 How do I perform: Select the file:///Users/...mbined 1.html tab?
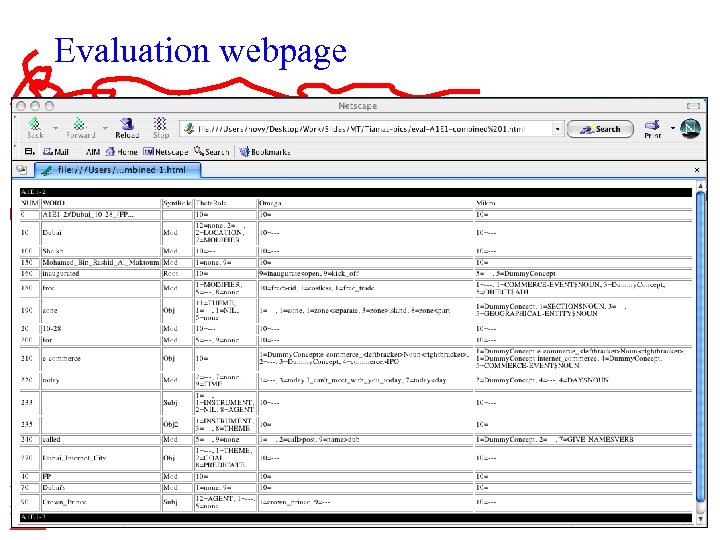[x=118, y=170]
